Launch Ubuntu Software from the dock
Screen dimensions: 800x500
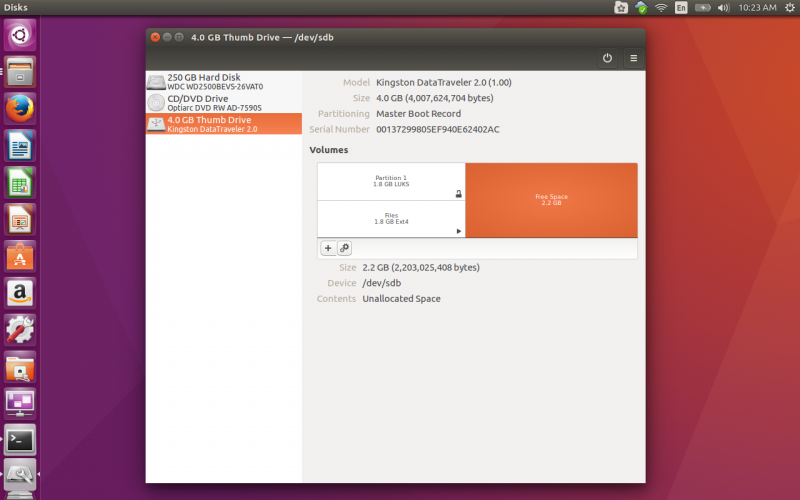20,256
